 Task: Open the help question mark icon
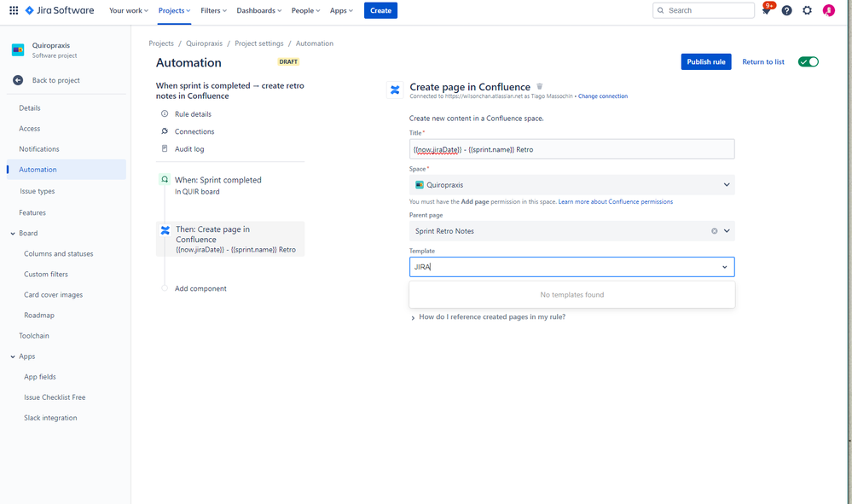pos(786,10)
